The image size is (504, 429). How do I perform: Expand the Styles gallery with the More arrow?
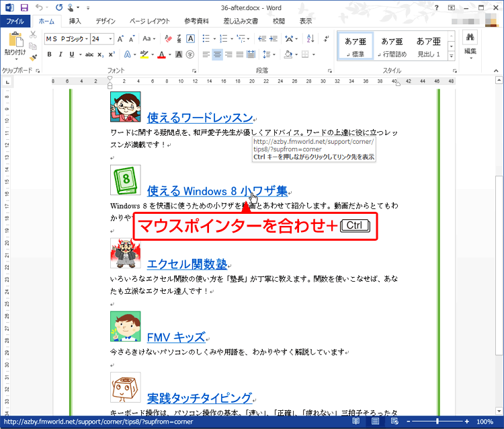coord(452,56)
